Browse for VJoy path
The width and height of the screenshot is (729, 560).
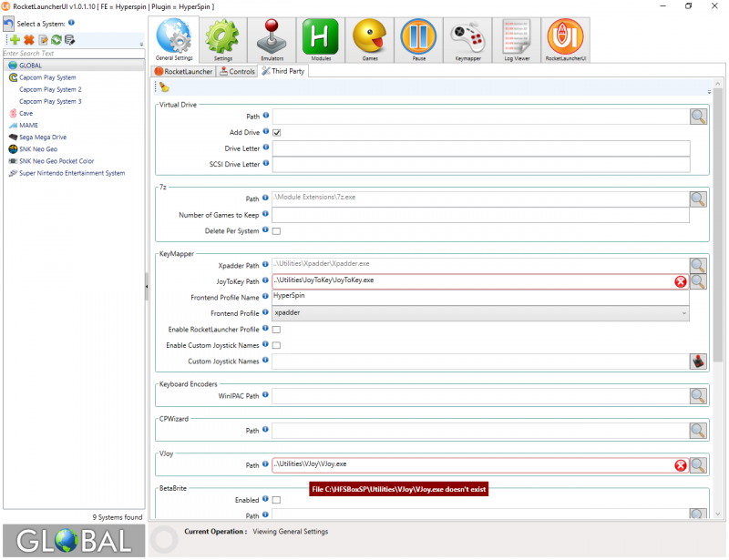tap(698, 465)
